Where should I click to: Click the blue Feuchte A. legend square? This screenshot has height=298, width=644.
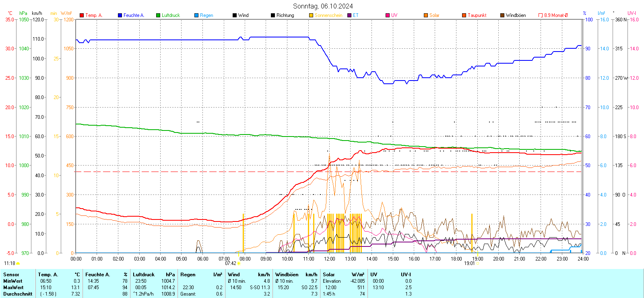coord(120,15)
